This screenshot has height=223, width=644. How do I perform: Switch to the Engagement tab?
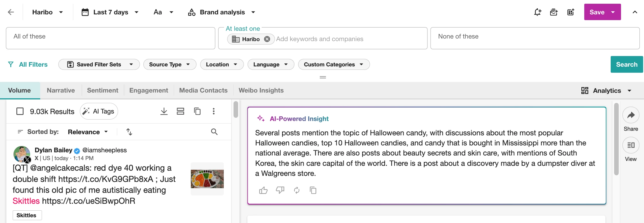pos(149,91)
